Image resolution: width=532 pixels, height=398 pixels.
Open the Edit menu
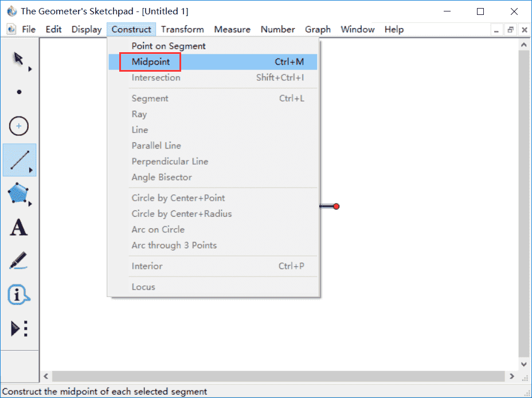click(x=54, y=29)
